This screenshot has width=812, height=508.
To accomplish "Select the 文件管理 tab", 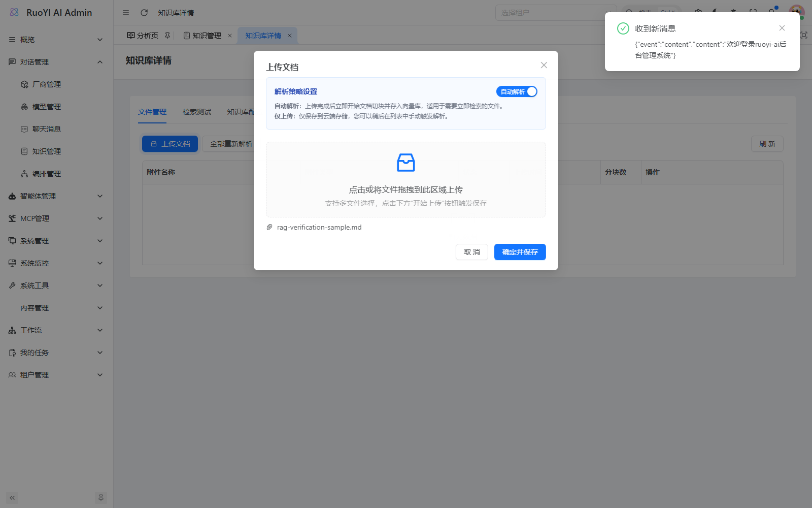I will 152,112.
